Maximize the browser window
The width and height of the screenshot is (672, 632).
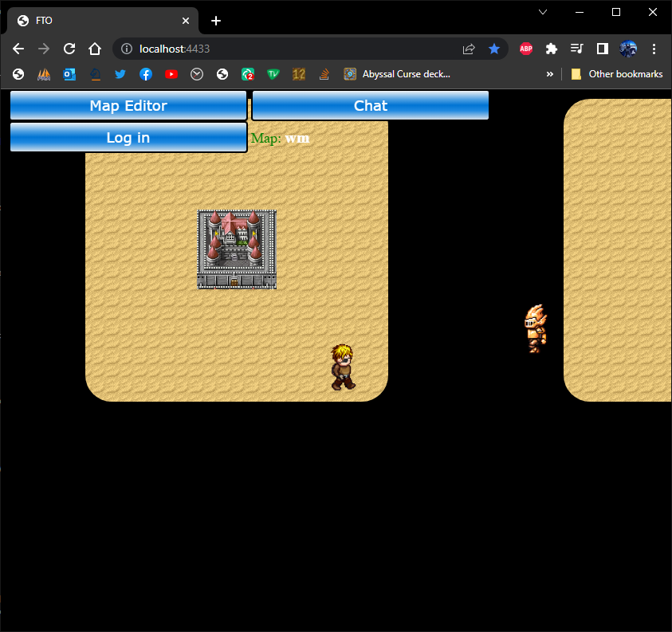tap(616, 12)
